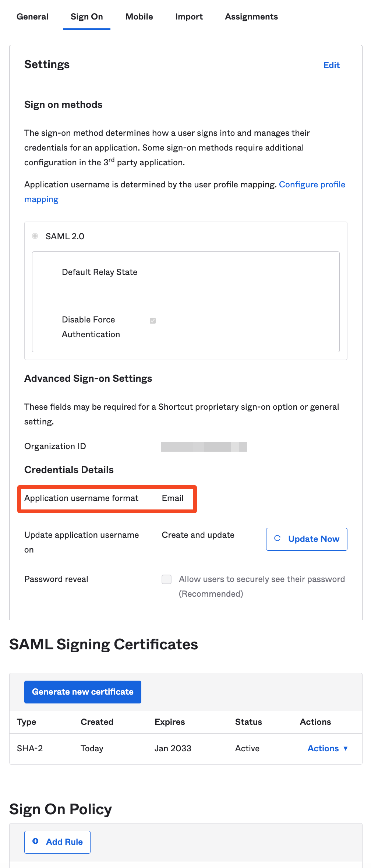The image size is (371, 868).
Task: Click Generate new certificate button
Action: click(83, 692)
